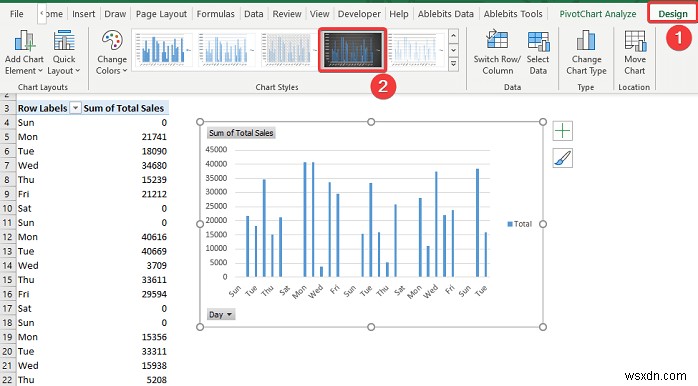Image resolution: width=698 pixels, height=386 pixels.
Task: Open Change Colors palette
Action: 112,53
